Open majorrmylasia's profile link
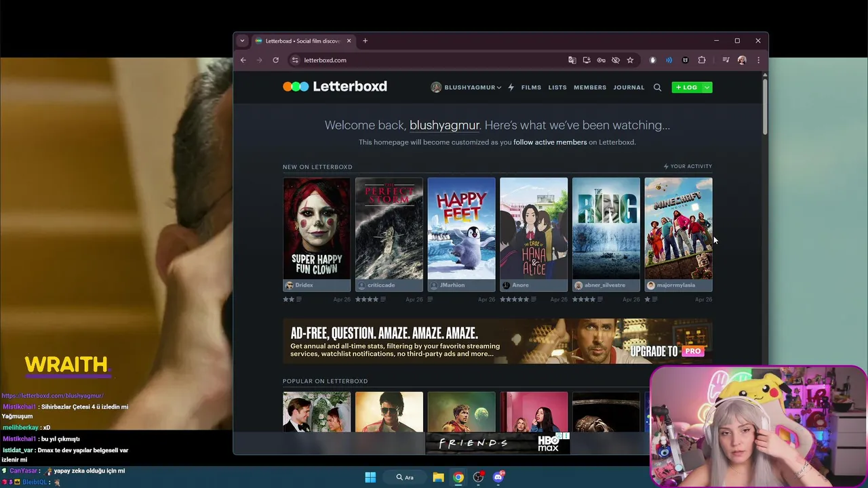Image resolution: width=868 pixels, height=488 pixels. tap(676, 285)
